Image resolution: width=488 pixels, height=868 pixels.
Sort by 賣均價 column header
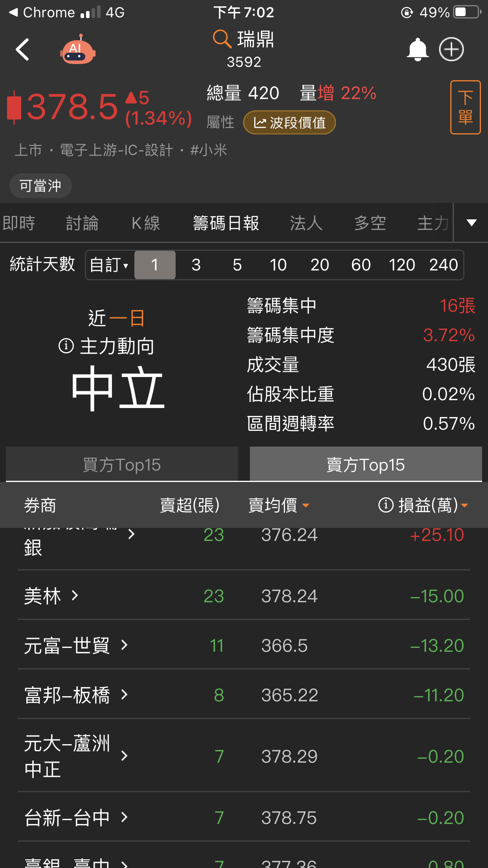(279, 505)
